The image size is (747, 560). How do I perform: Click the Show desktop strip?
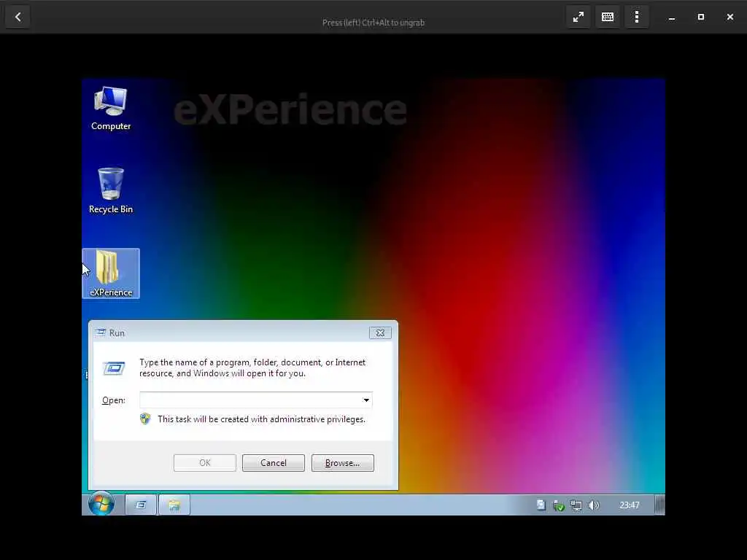(659, 505)
